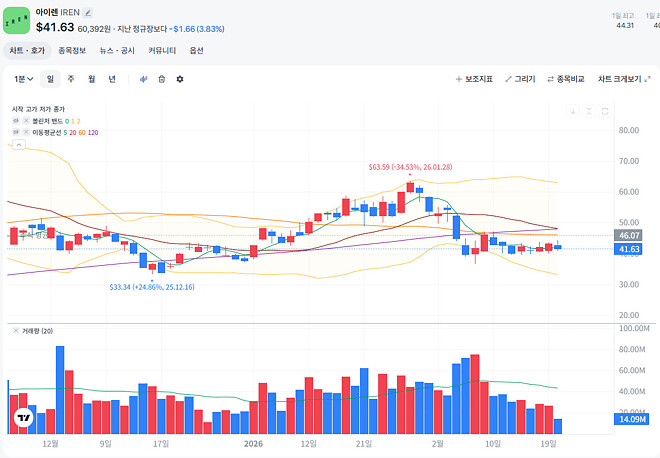Switch to the 커뮤니티 tab
Image resolution: width=660 pixels, height=458 pixels.
162,51
